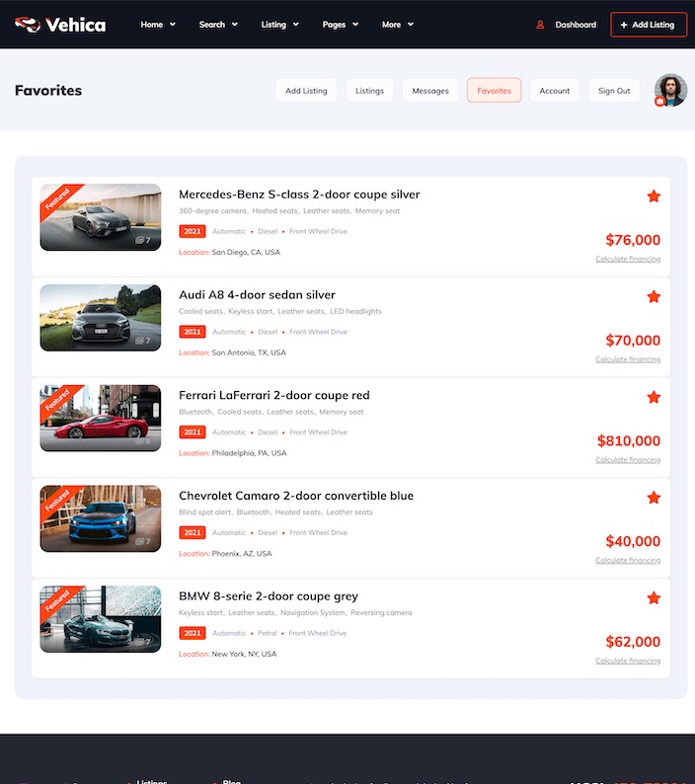Image resolution: width=695 pixels, height=784 pixels.
Task: Click the Vehica logo icon
Action: [27, 24]
